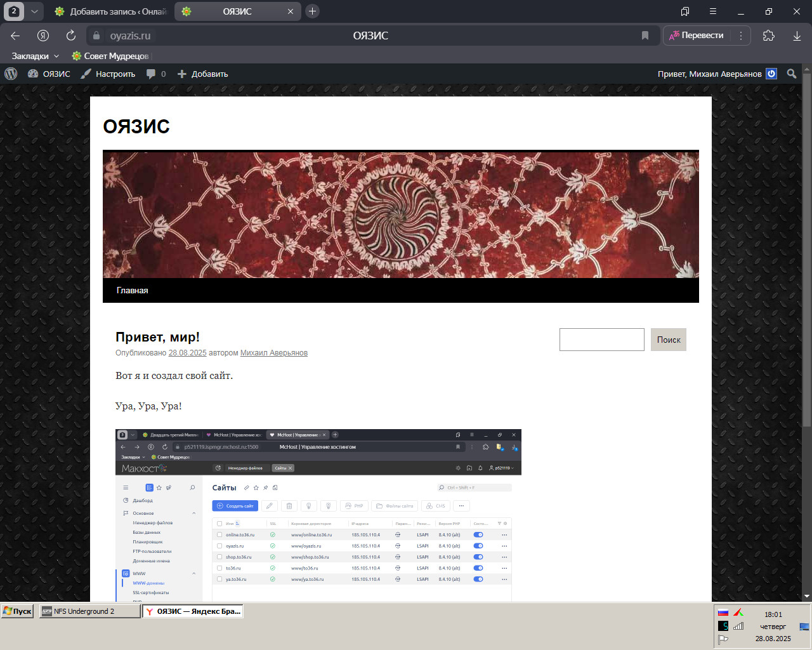Viewport: 812px width, 650px height.
Task: Open the downloads arrow icon
Action: pyautogui.click(x=797, y=36)
